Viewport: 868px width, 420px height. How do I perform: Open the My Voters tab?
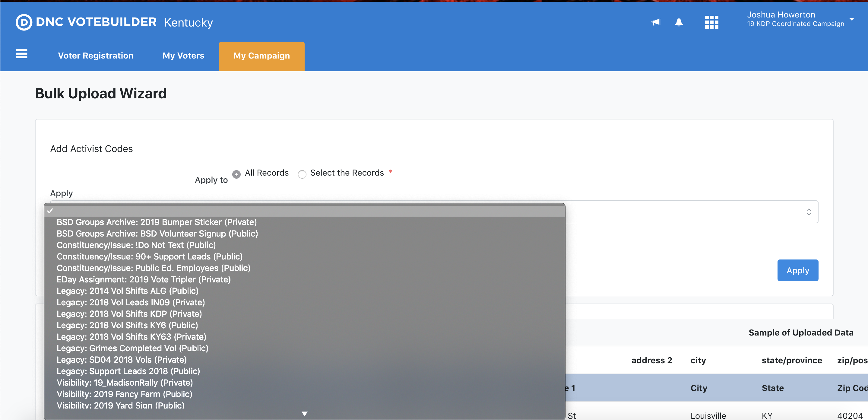tap(183, 56)
